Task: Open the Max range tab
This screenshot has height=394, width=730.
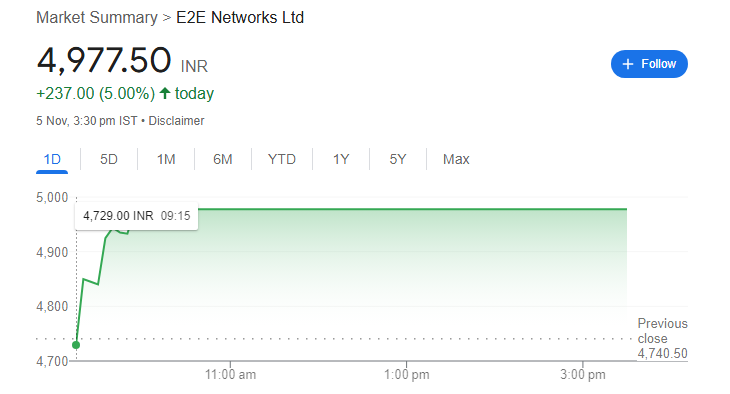Action: tap(456, 159)
